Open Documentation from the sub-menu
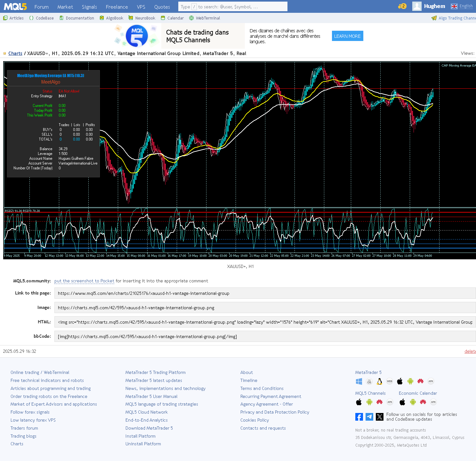Image resolution: width=476 pixels, height=461 pixels. tap(77, 18)
